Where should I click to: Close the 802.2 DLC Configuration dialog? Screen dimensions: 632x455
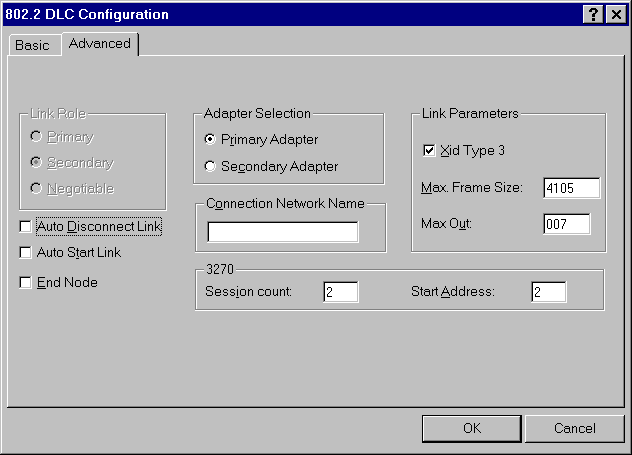[x=614, y=15]
